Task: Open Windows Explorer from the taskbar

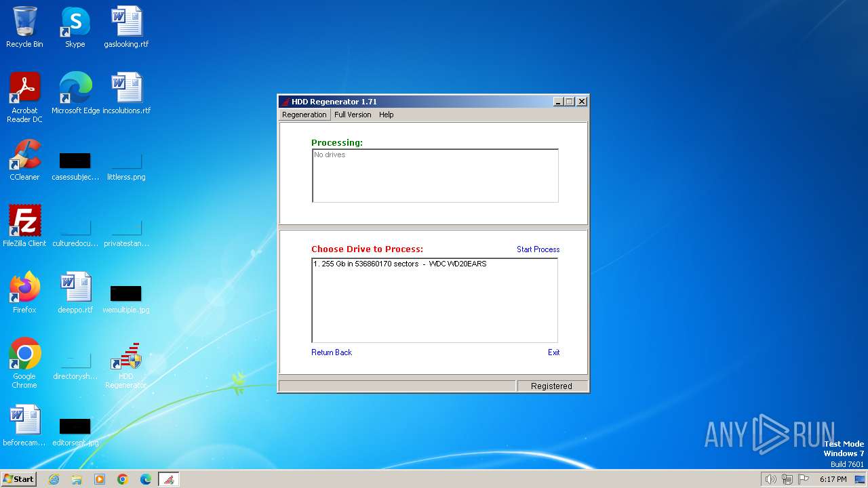Action: [77, 479]
